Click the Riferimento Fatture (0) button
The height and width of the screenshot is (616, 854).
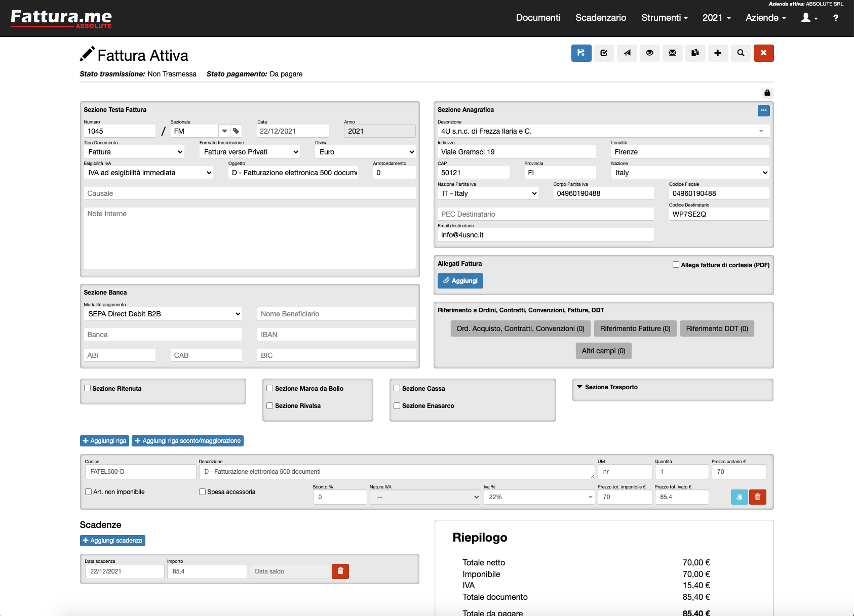pos(635,328)
